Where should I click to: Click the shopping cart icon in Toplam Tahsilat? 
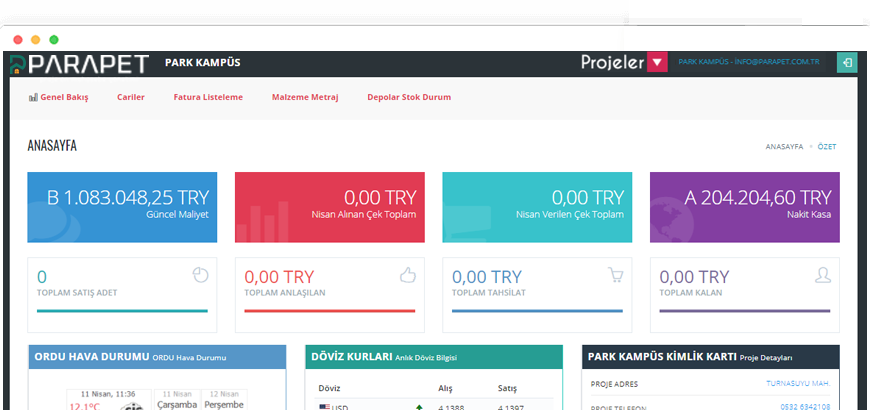point(615,274)
